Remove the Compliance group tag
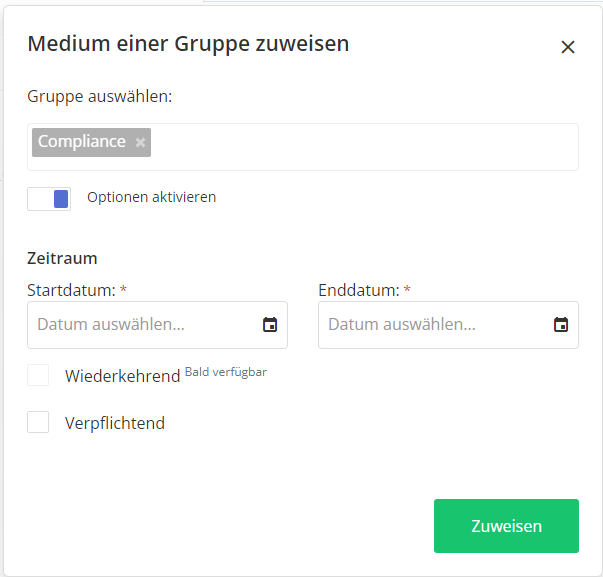This screenshot has height=577, width=603. pos(141,143)
